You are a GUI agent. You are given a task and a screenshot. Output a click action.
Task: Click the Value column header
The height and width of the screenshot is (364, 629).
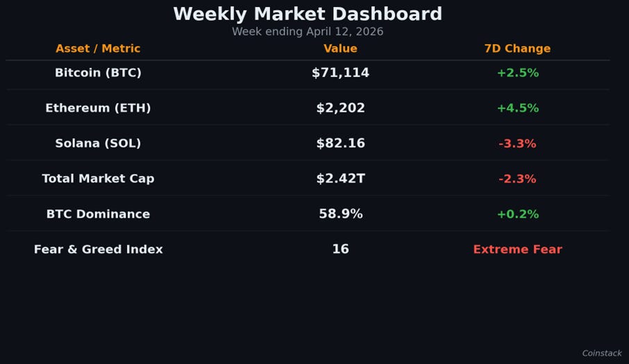click(340, 49)
